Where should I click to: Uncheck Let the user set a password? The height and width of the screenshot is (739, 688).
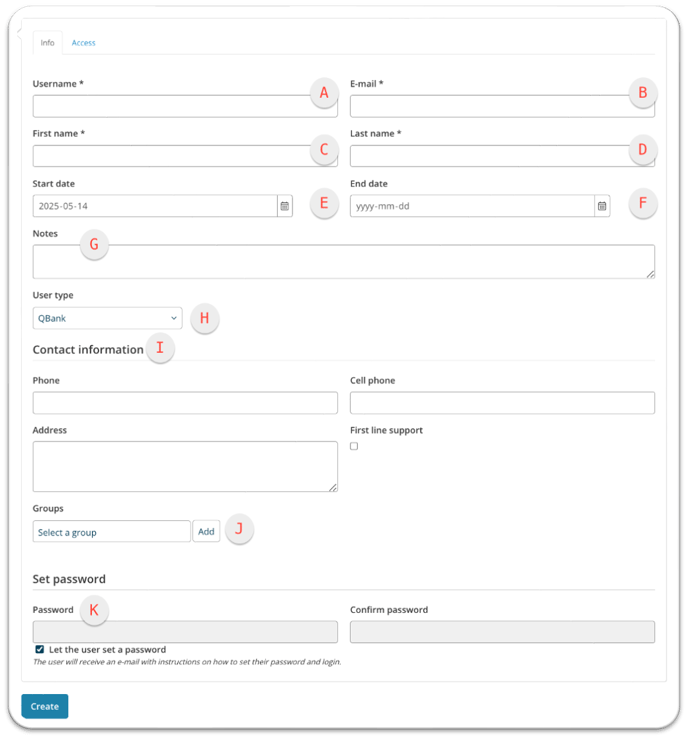40,649
